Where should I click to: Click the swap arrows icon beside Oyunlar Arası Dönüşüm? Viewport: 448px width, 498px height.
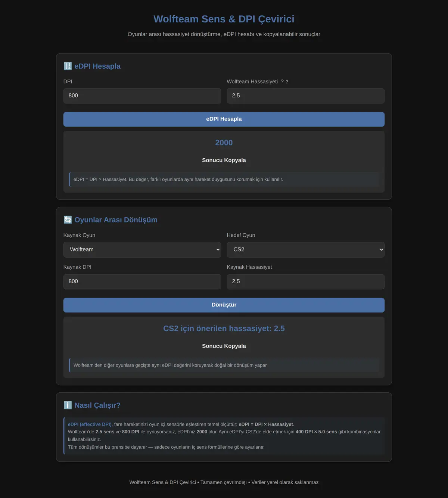click(68, 220)
